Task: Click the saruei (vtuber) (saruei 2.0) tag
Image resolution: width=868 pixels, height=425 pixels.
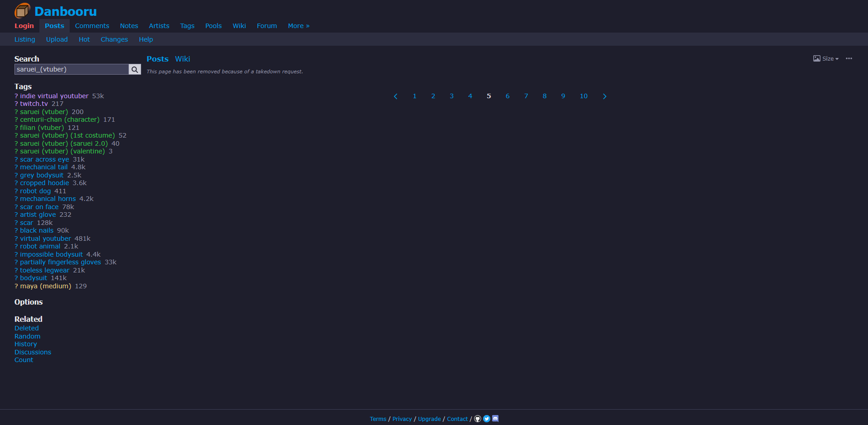Action: (x=64, y=143)
